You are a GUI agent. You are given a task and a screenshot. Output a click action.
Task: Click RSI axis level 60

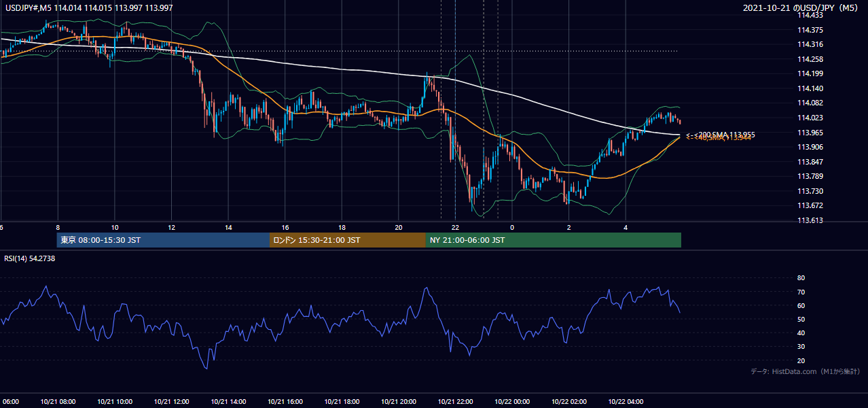pyautogui.click(x=801, y=305)
